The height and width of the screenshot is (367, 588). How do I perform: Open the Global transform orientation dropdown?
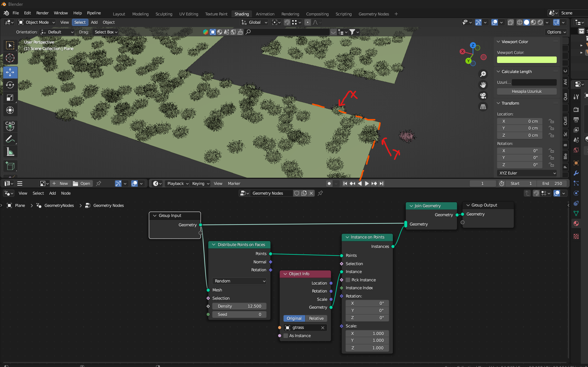[x=254, y=22]
